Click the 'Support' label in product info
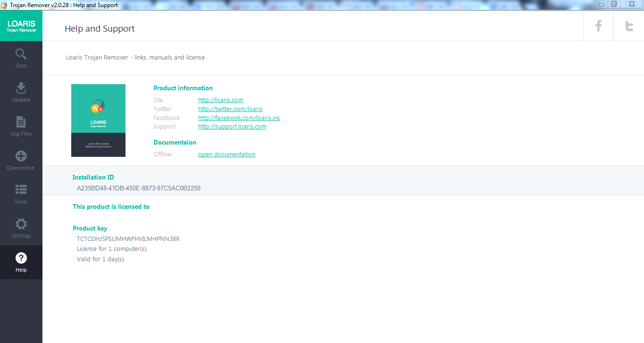Screen dimensions: 644x343 tap(164, 127)
